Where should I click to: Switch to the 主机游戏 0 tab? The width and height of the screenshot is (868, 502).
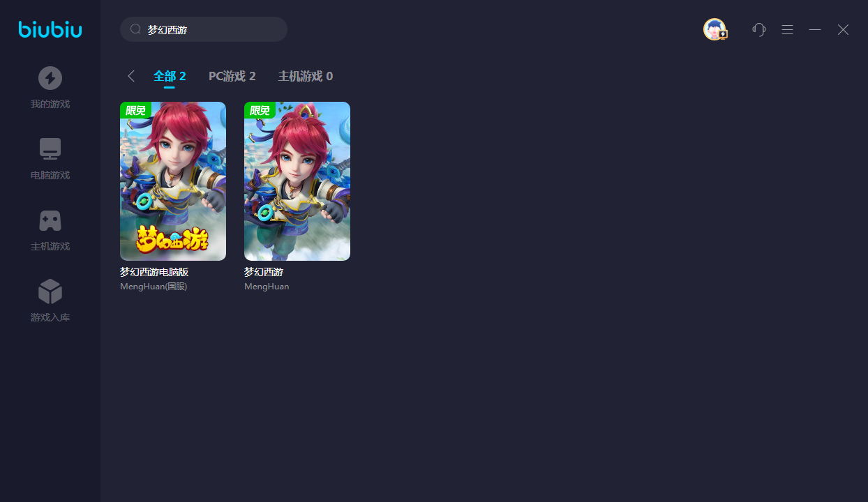coord(306,76)
